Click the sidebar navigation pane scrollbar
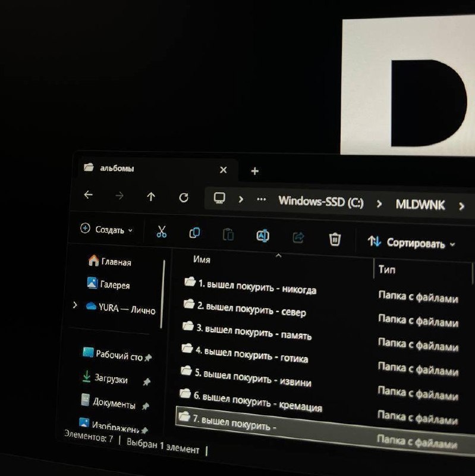Image resolution: width=475 pixels, height=476 pixels. point(163,295)
